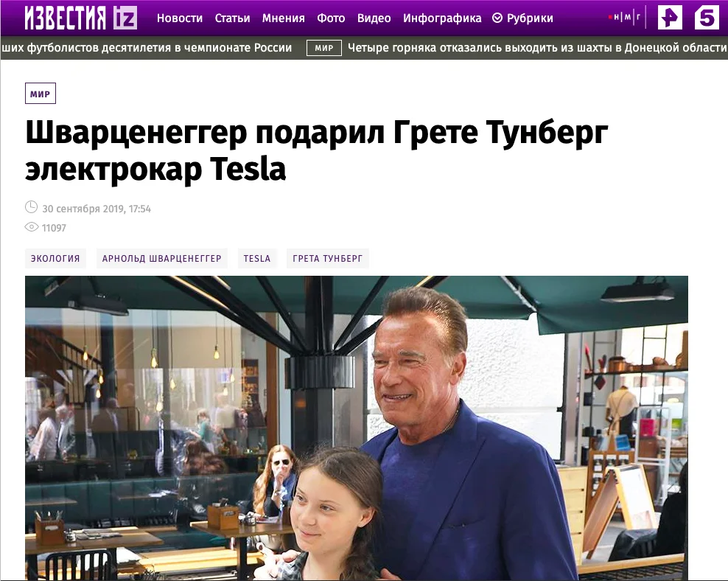The image size is (728, 581).
Task: Click the АРНОЛЬД ШВАРЦЕНЕГГЕР tag
Action: (161, 258)
